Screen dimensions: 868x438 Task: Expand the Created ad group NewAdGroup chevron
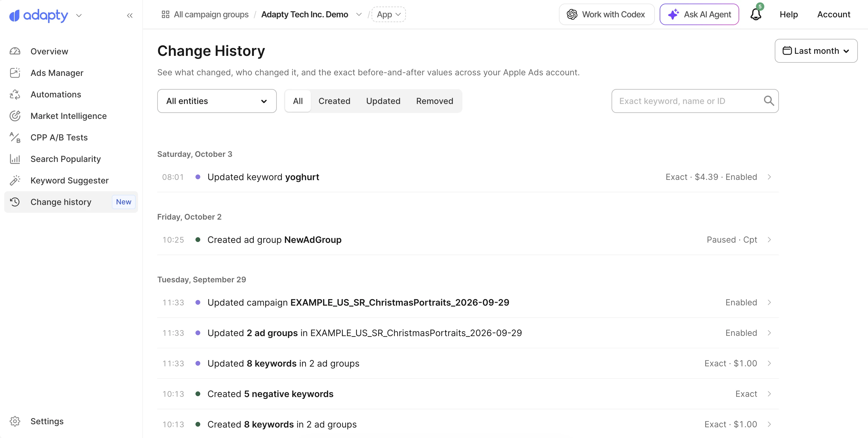[x=769, y=240]
